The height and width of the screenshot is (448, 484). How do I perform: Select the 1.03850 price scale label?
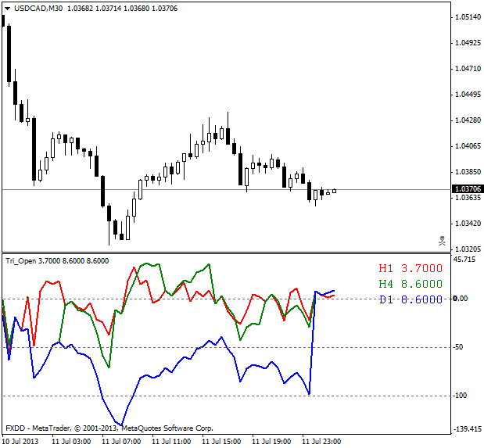(468, 172)
